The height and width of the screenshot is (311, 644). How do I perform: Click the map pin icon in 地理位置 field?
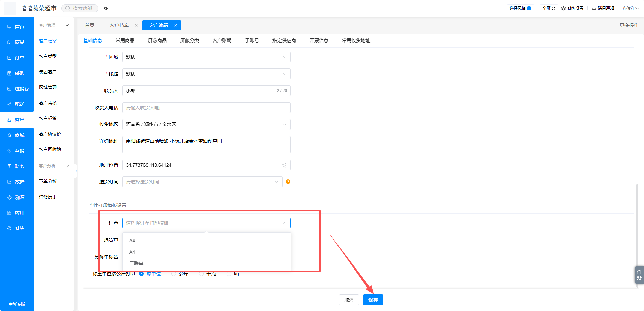[284, 165]
